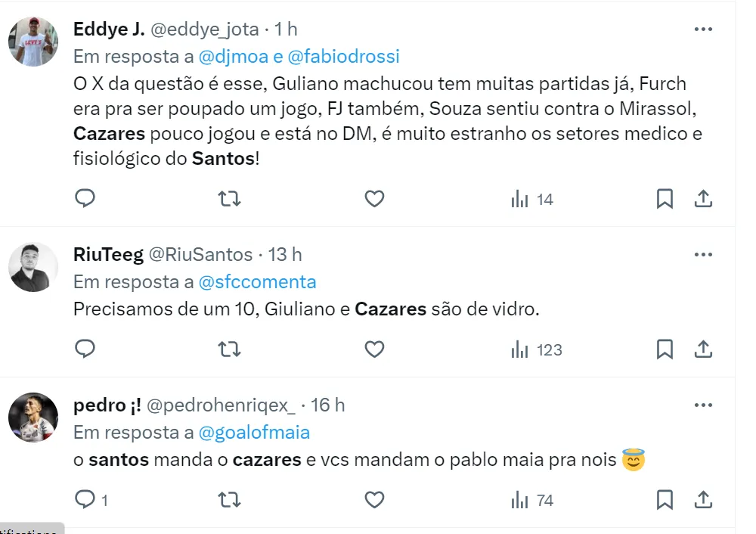Repost RiuTeeg's tweet about Giuliano
Viewport: 756px width, 534px height.
pyautogui.click(x=229, y=349)
